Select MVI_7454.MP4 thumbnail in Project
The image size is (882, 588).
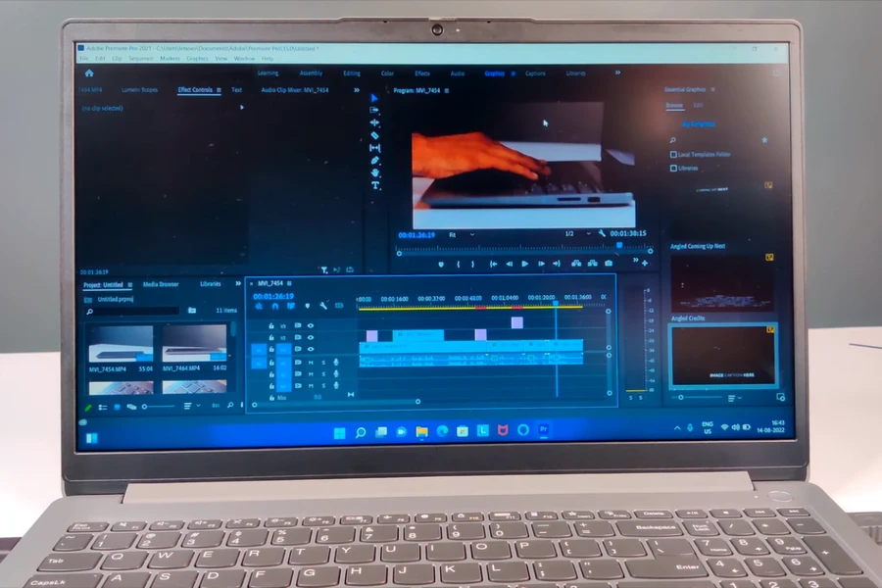(121, 343)
